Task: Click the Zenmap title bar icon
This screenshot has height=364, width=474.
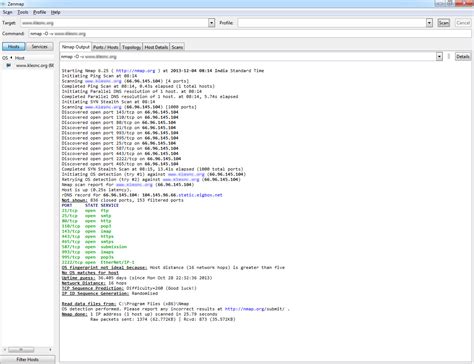Action: pyautogui.click(x=3, y=4)
